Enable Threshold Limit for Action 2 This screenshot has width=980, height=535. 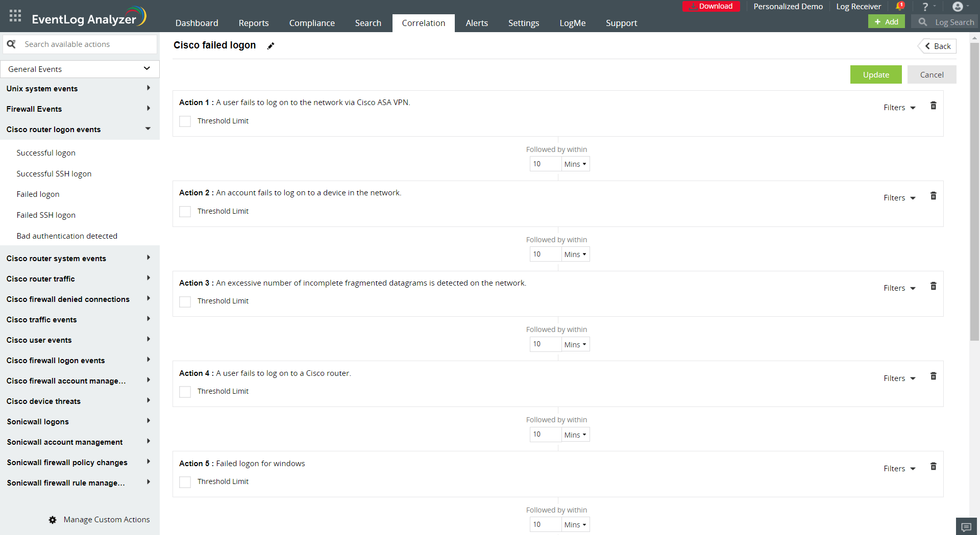point(185,211)
